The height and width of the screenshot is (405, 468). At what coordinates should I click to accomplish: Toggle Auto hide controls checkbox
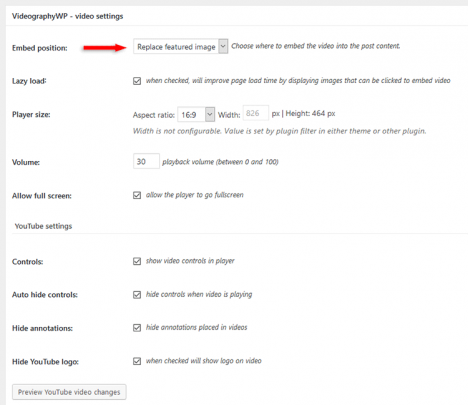137,295
